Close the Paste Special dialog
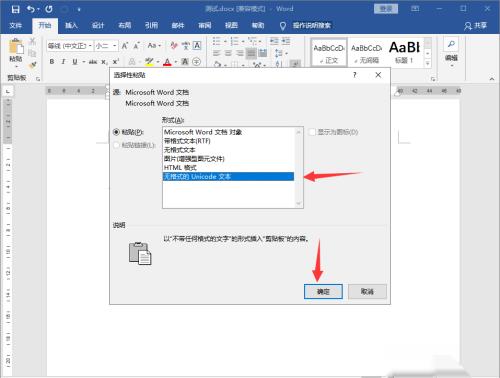The width and height of the screenshot is (500, 378). (378, 75)
